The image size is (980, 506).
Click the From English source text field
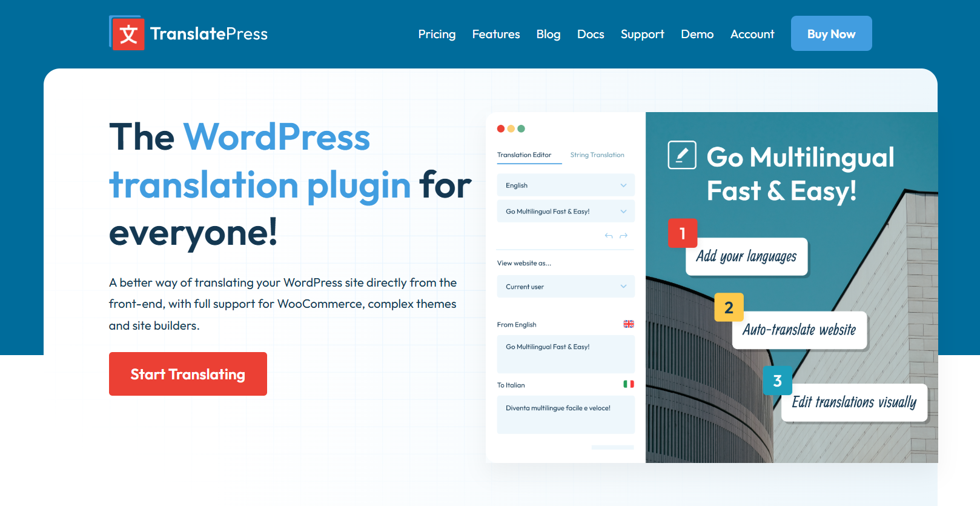(566, 354)
